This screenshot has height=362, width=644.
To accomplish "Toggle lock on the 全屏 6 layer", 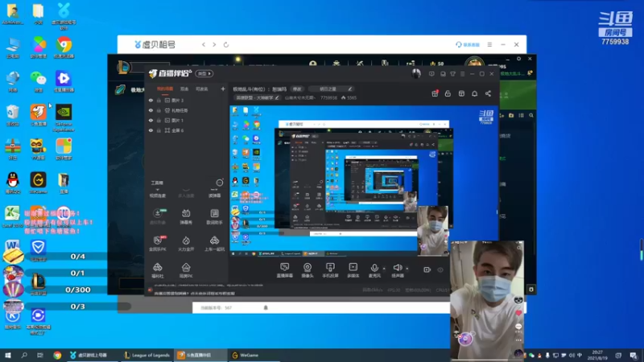I will click(159, 130).
